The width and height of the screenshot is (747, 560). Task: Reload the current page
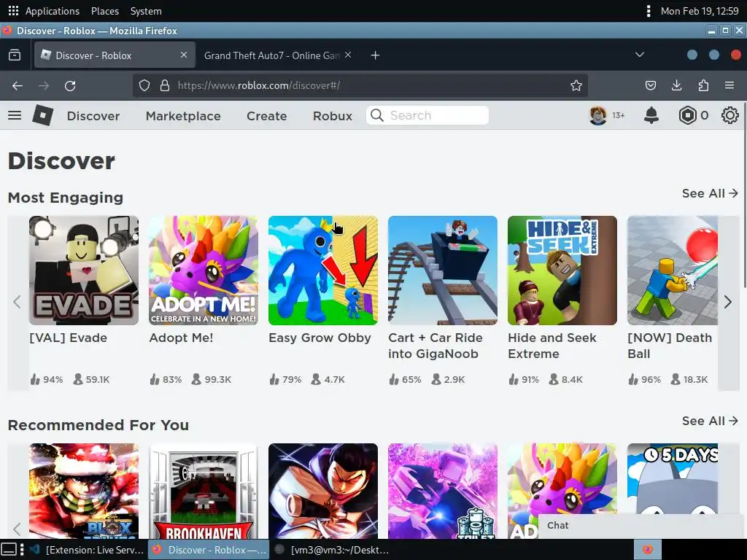click(70, 86)
